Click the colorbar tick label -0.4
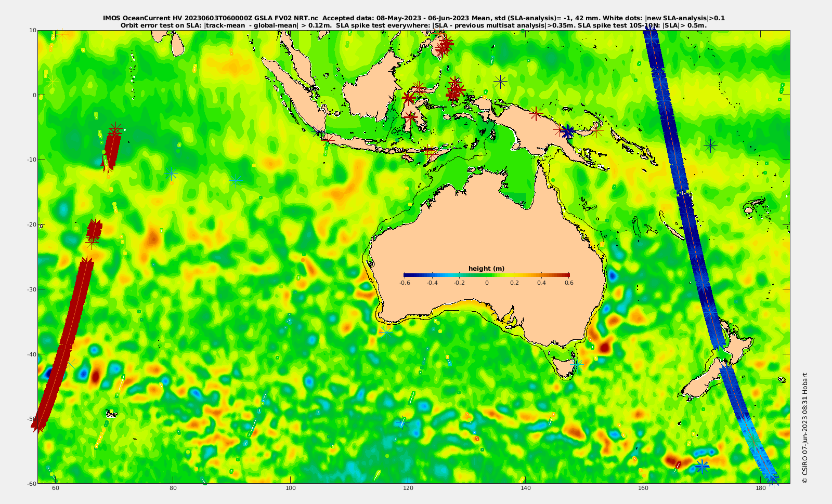The height and width of the screenshot is (504, 832). (x=432, y=283)
